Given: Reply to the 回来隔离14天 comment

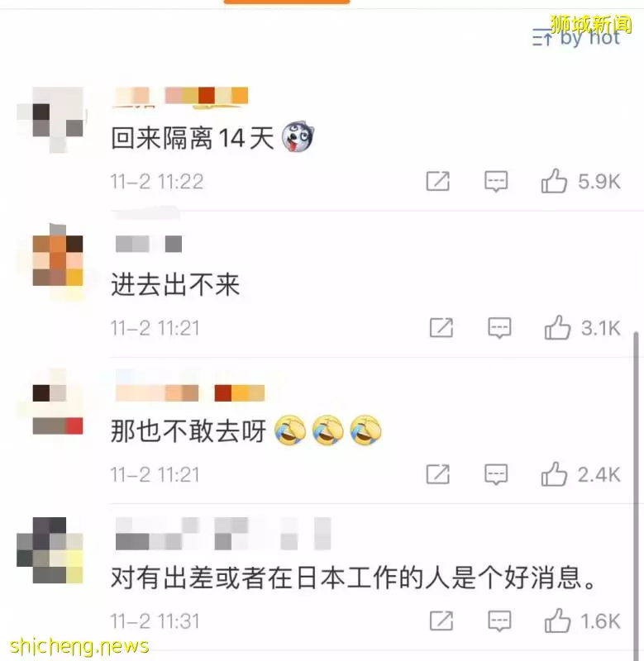Looking at the screenshot, I should (495, 182).
